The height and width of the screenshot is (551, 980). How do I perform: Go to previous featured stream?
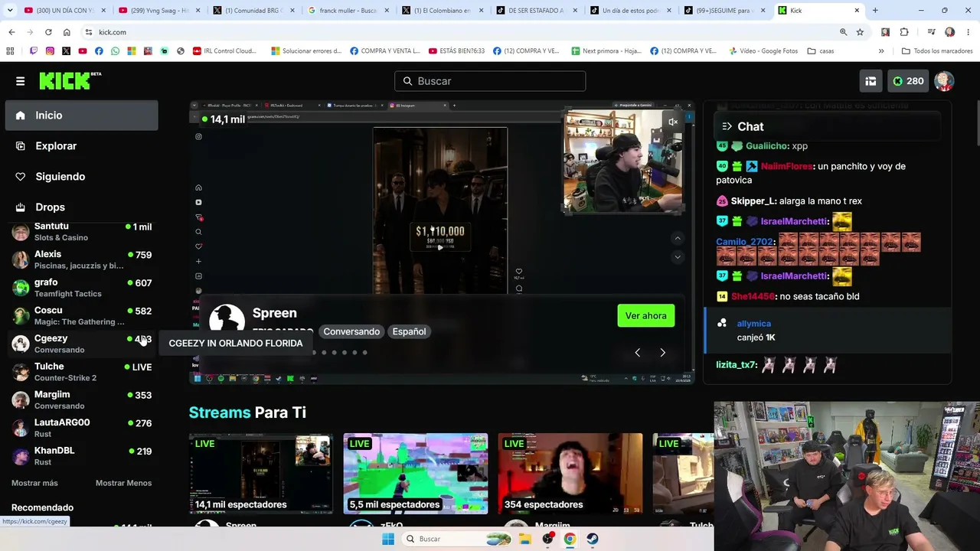coord(637,352)
